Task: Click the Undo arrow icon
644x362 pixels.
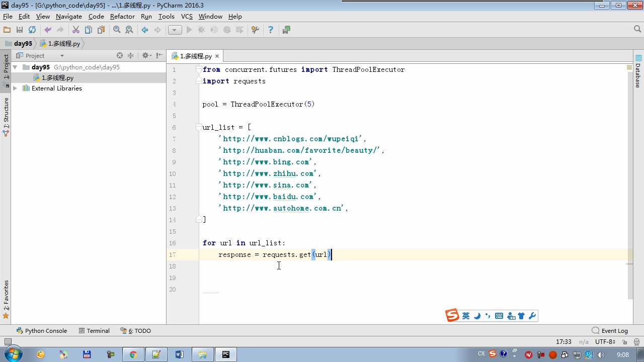Action: 48,30
